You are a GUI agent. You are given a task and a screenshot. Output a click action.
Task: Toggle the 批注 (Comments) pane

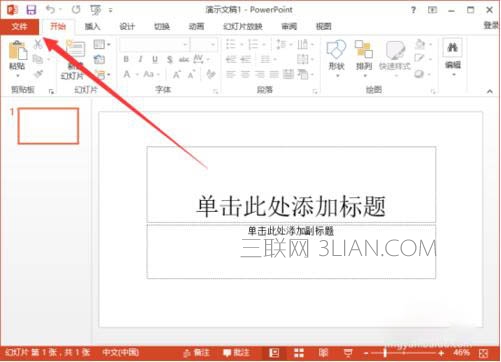point(236,353)
